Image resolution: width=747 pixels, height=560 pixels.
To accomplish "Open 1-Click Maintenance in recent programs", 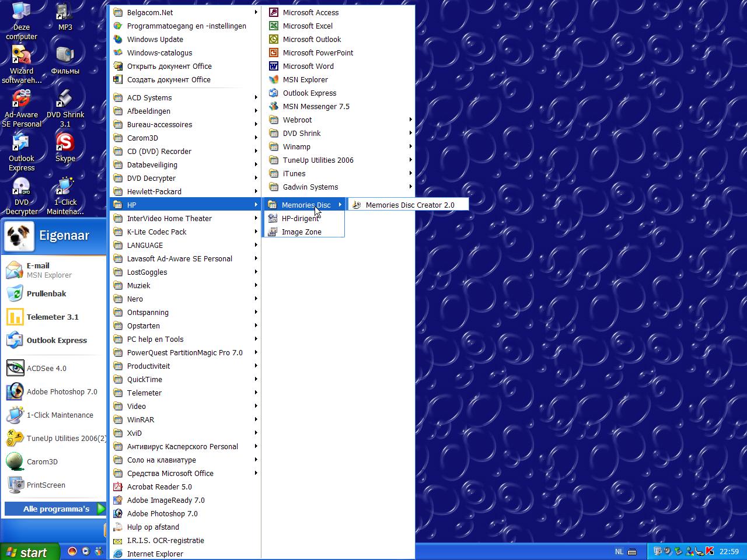I will click(55, 415).
